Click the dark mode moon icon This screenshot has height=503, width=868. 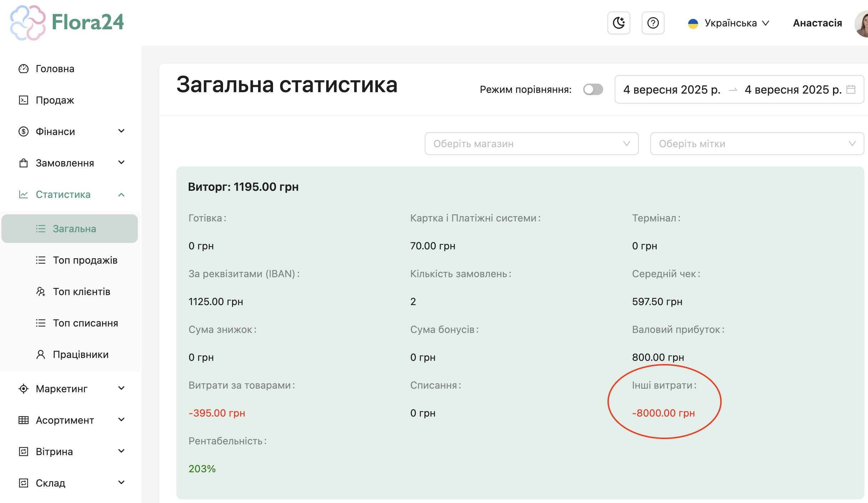(619, 23)
